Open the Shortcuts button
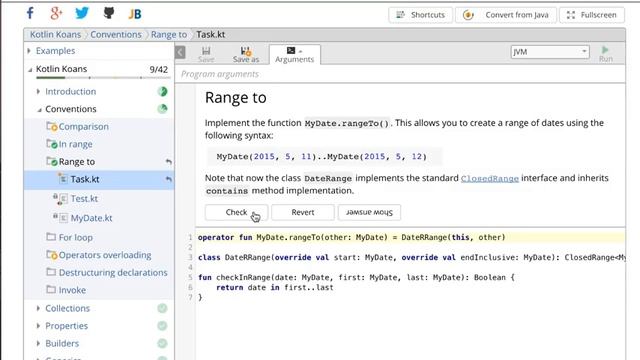 pyautogui.click(x=420, y=15)
